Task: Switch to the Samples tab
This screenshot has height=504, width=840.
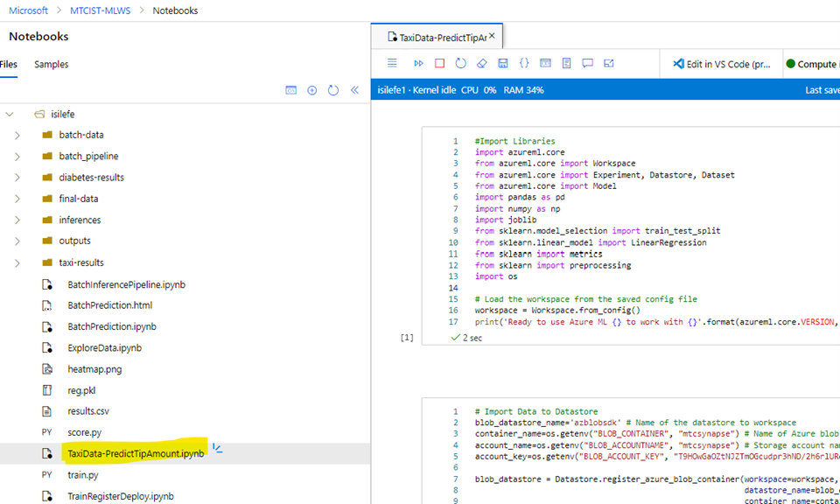Action: (52, 64)
